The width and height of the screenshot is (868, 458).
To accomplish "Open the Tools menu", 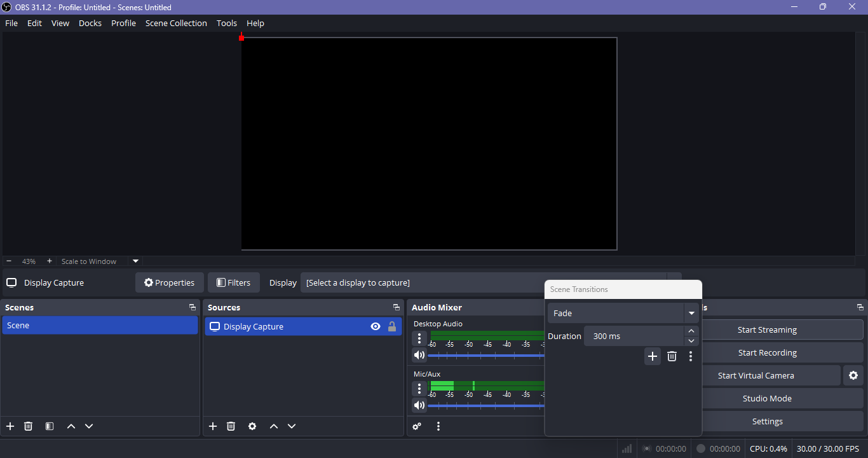I will tap(227, 23).
